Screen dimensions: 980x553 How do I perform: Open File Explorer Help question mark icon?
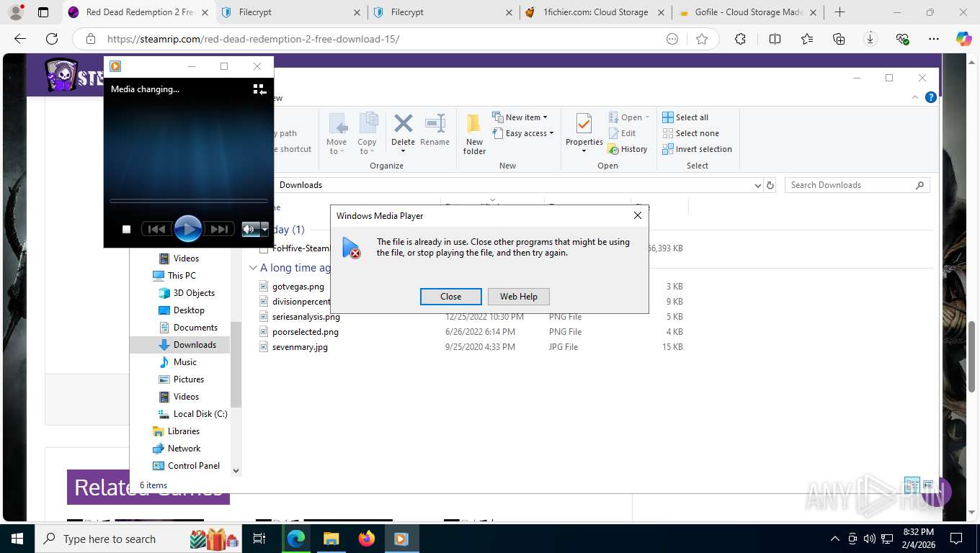pyautogui.click(x=931, y=97)
